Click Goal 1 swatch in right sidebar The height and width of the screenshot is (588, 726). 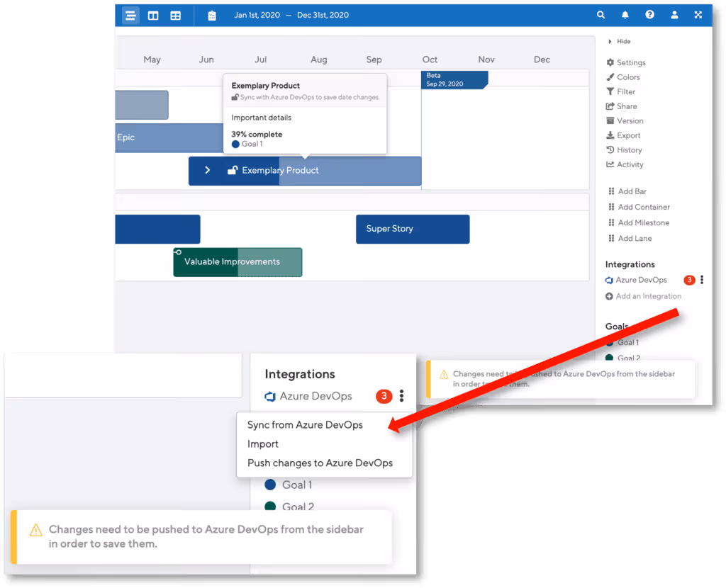coord(610,343)
